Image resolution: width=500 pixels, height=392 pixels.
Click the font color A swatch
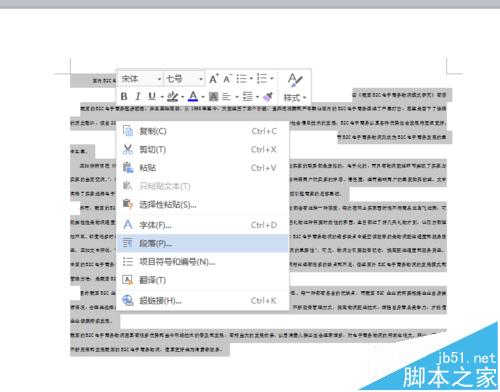(x=193, y=97)
